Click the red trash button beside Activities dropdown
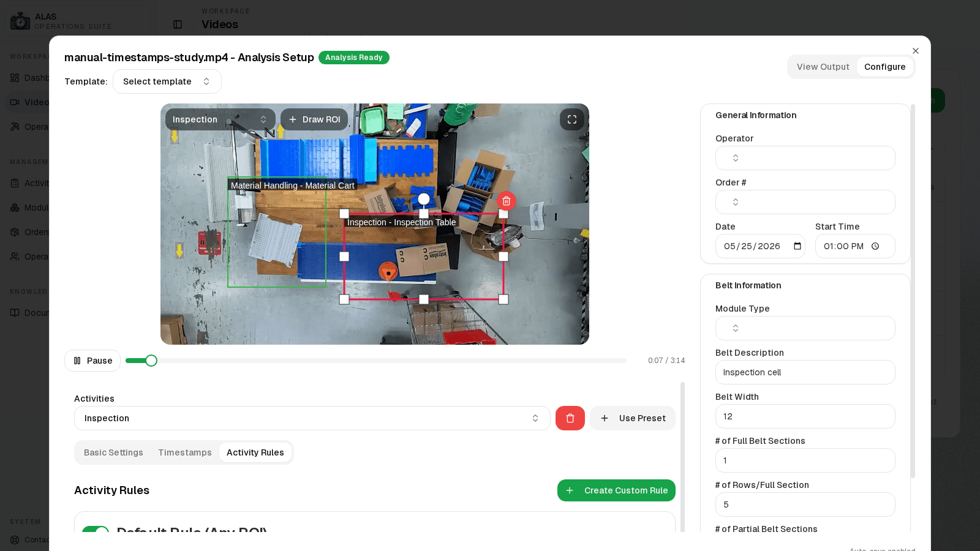This screenshot has width=980, height=551. [570, 418]
